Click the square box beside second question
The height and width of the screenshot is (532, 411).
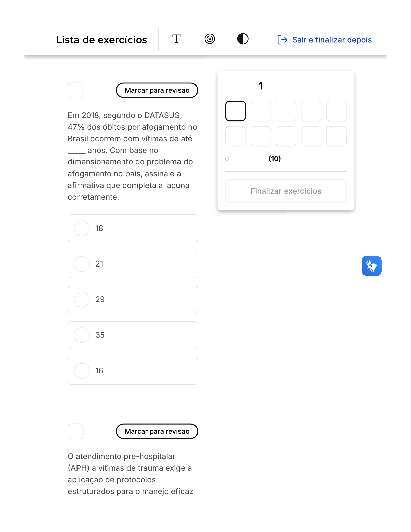click(x=75, y=431)
